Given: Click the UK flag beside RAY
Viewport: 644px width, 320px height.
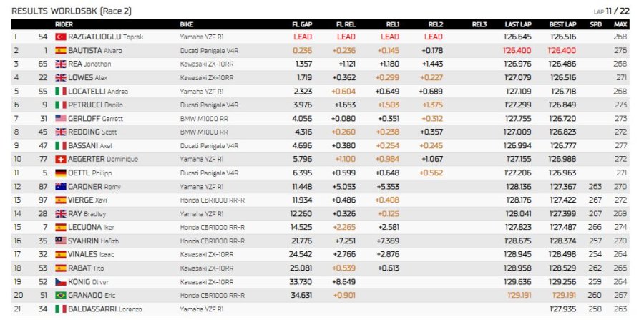Looking at the screenshot, I should (x=60, y=213).
